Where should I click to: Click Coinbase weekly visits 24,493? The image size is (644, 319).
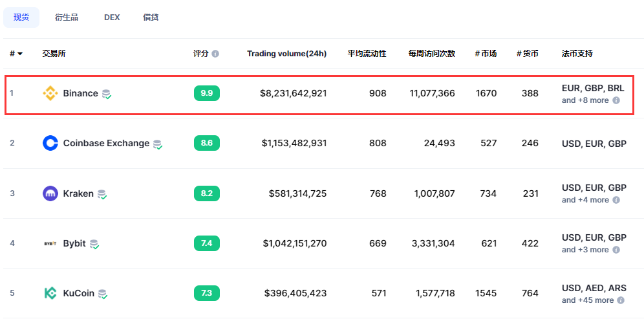[x=440, y=143]
